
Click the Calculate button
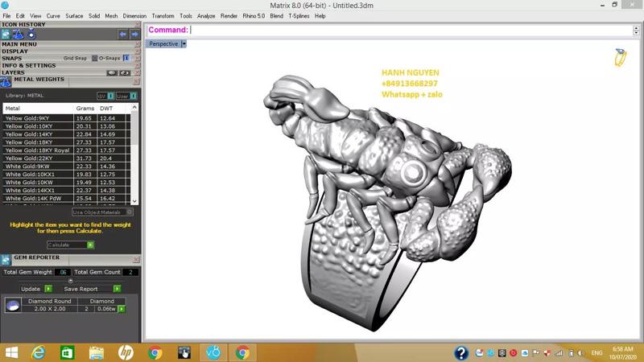(x=71, y=245)
